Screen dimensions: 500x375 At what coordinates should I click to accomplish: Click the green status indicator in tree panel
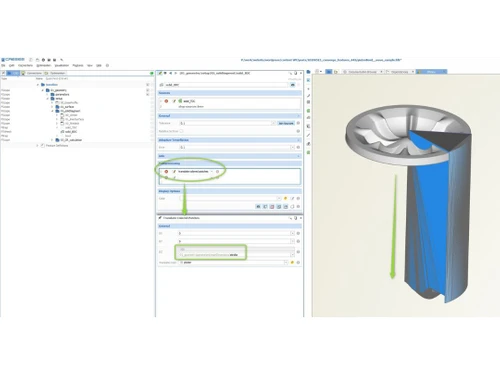click(x=152, y=73)
